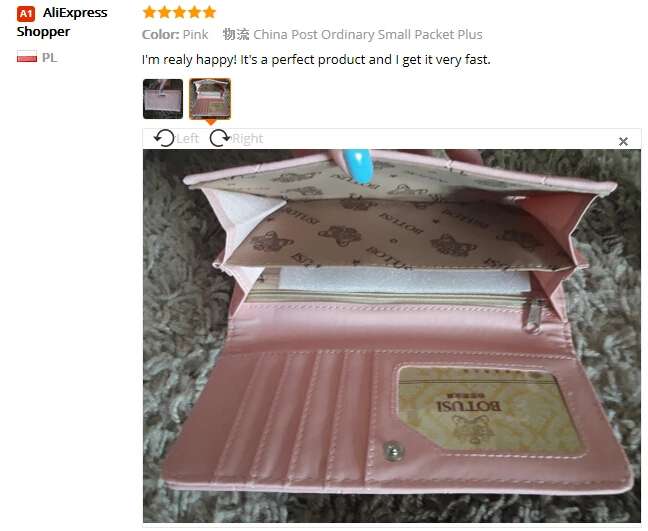Click the 'Right' rotate label
Screen dimensions: 648x531
[248, 138]
